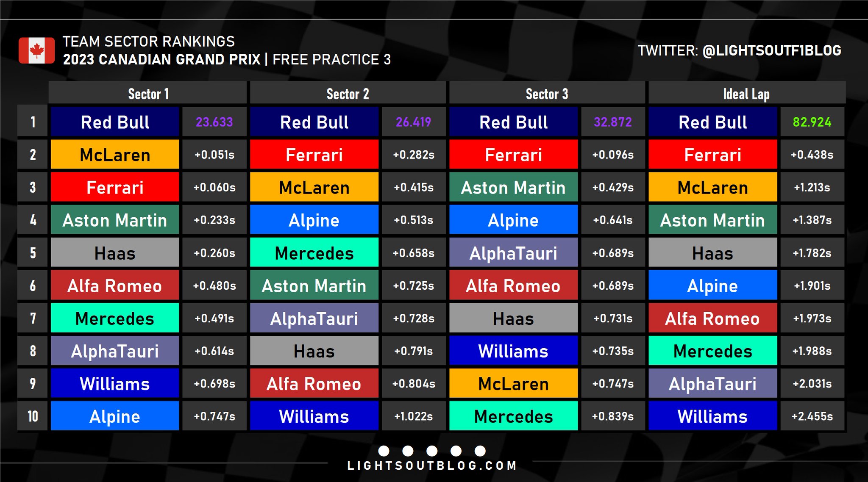Select the +1.022s Williams gap in Sector 2
This screenshot has height=482, width=868.
[x=413, y=416]
